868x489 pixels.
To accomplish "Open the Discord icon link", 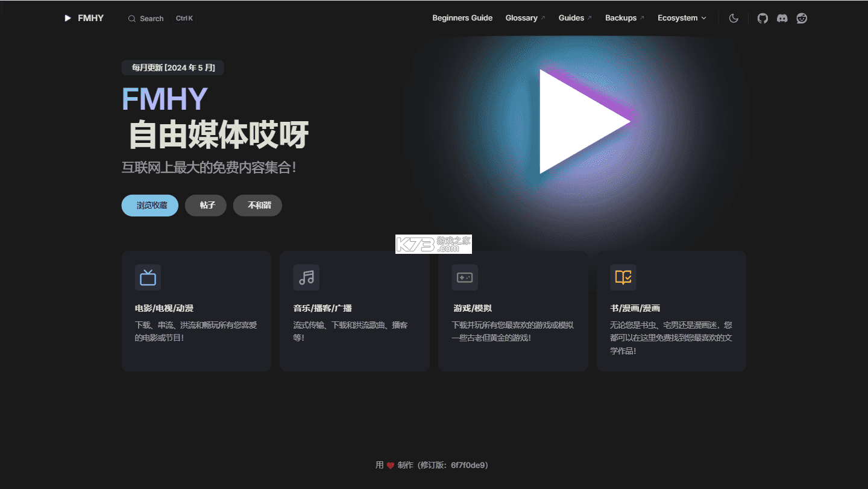I will click(782, 18).
